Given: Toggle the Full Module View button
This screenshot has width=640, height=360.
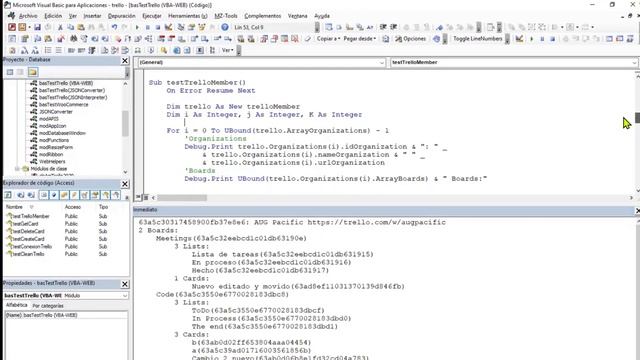Looking at the screenshot, I should (x=146, y=198).
